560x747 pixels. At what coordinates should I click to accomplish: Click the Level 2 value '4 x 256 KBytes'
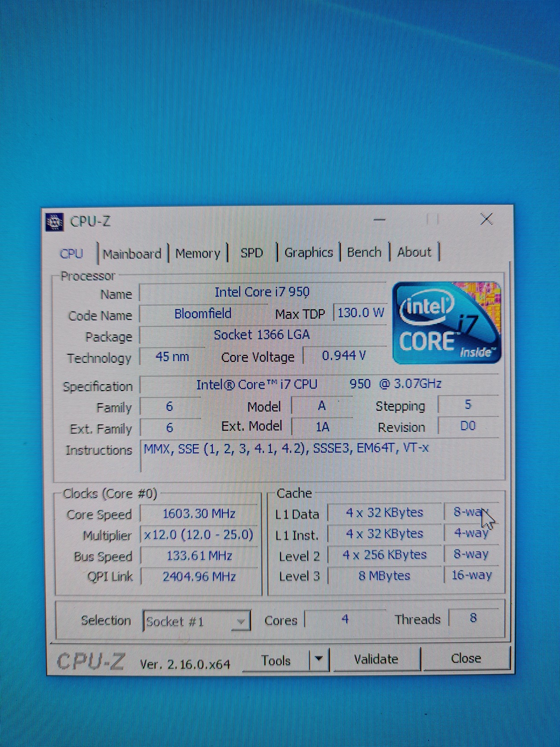[x=384, y=555]
